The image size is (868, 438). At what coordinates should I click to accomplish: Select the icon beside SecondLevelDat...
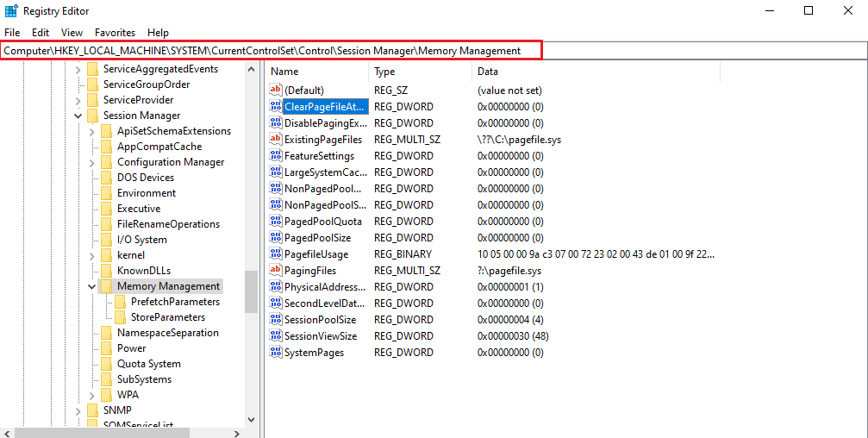click(275, 303)
